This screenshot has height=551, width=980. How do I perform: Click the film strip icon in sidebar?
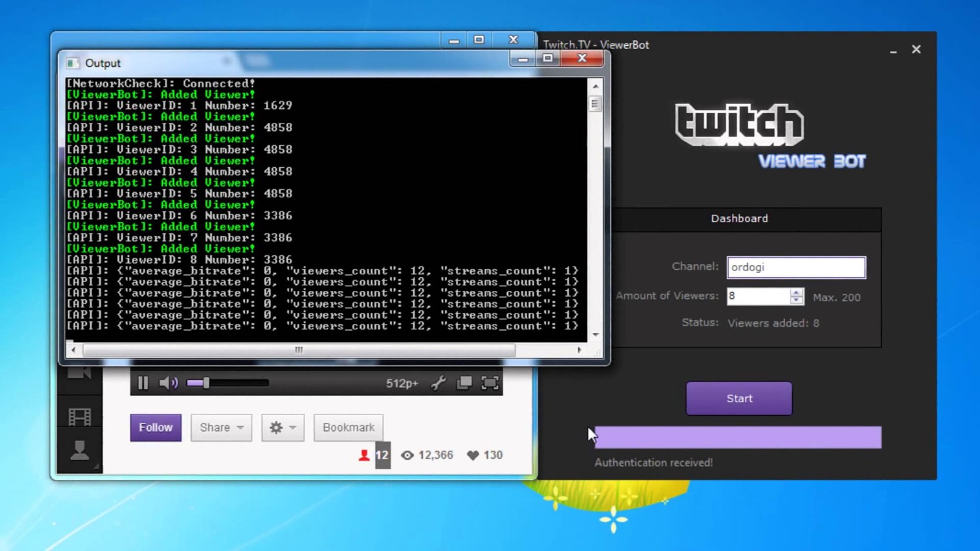pyautogui.click(x=80, y=417)
